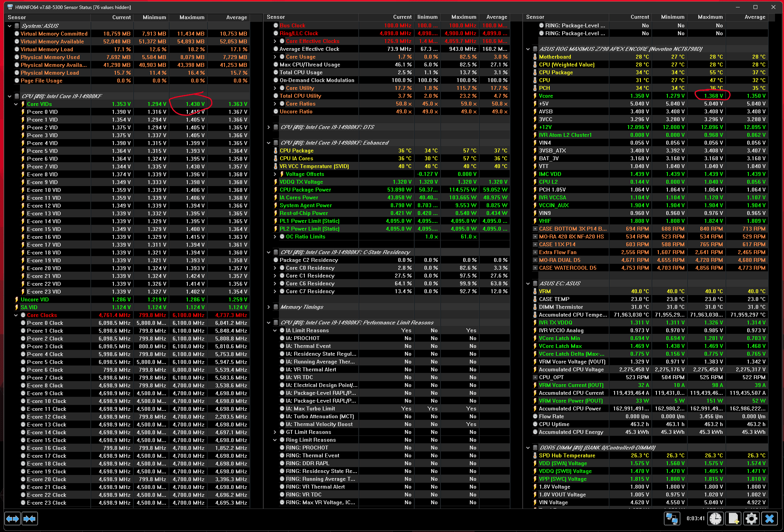Collapse the System: ASUS group
Screen dimensions: 784x532
point(9,26)
